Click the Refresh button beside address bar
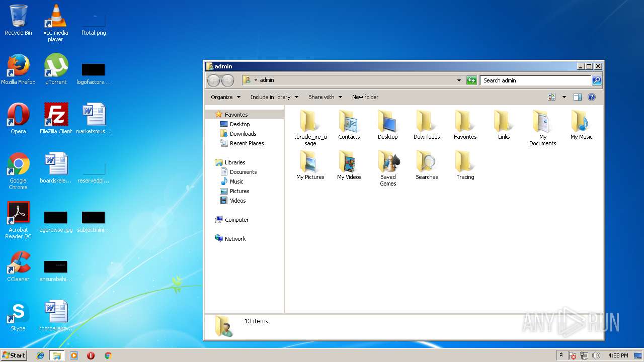Image resolution: width=644 pixels, height=362 pixels. (x=471, y=80)
